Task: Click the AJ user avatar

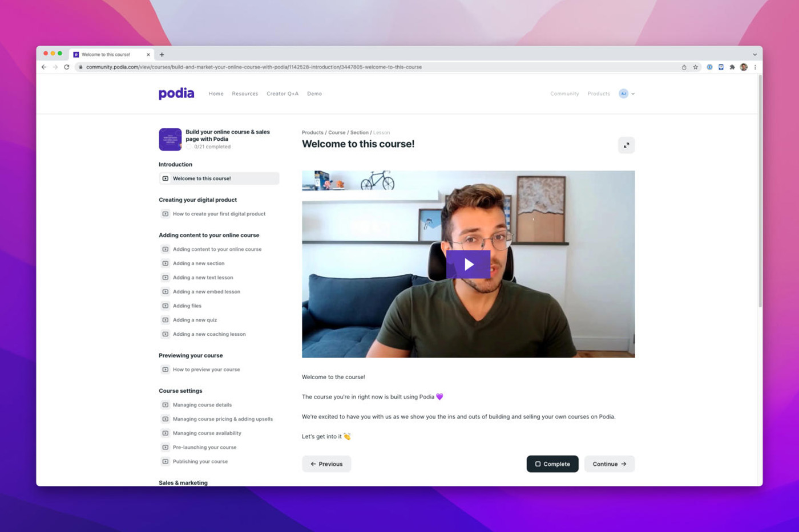Action: point(623,94)
